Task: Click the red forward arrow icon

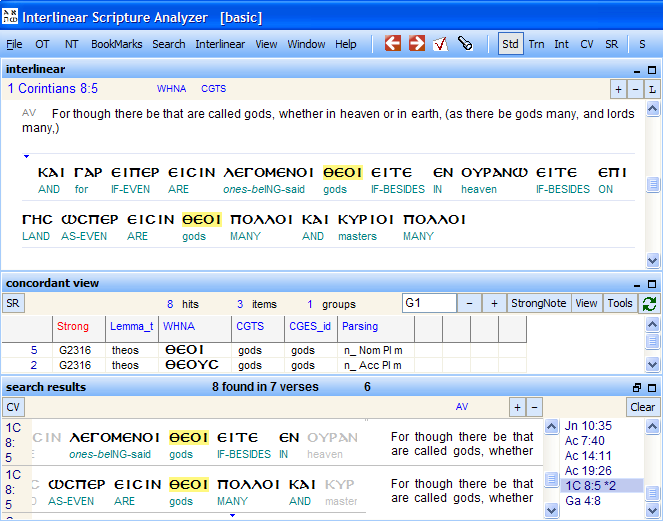Action: click(x=417, y=44)
